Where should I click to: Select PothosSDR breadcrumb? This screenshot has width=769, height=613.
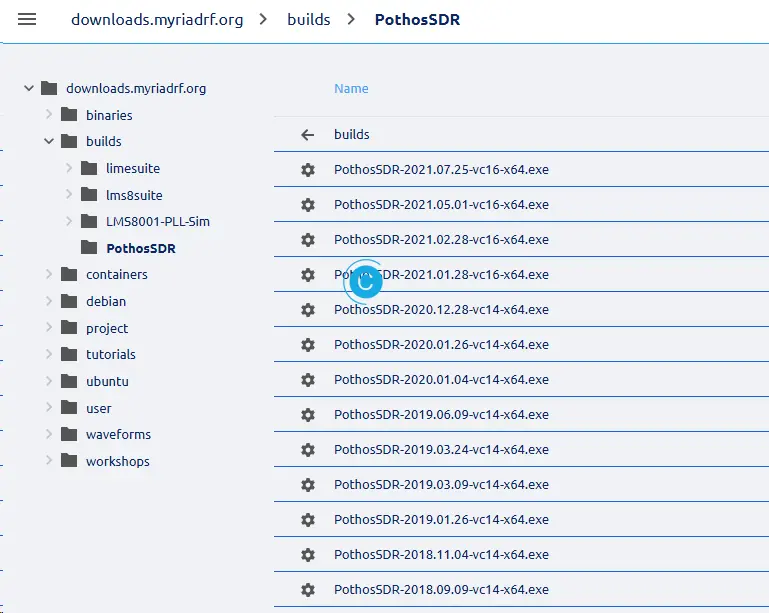coord(417,20)
